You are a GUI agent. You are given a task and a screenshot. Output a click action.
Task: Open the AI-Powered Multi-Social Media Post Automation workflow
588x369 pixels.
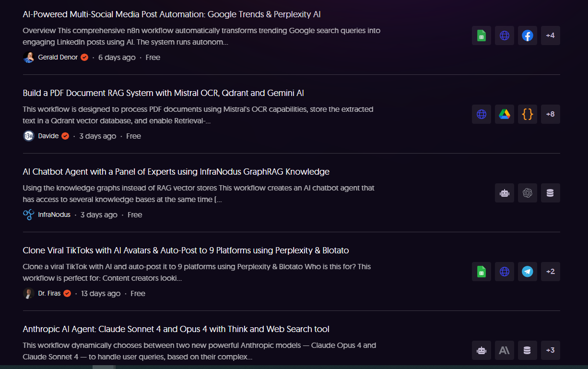[172, 14]
